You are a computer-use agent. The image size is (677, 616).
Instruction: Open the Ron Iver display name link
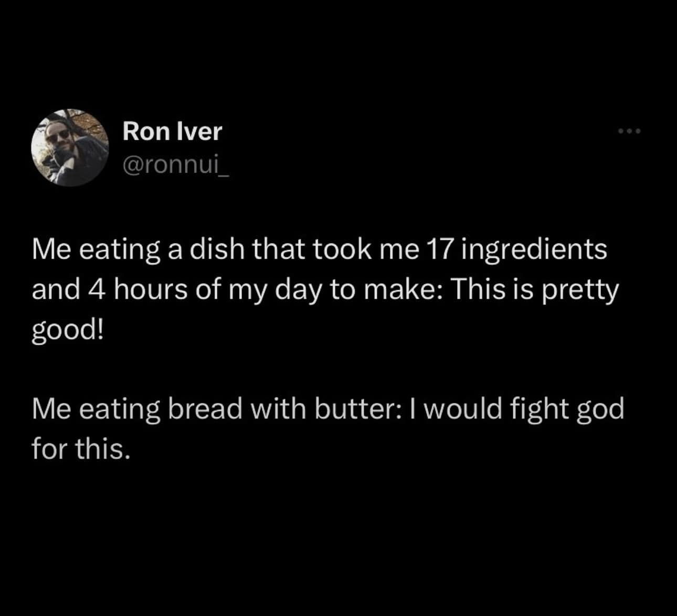point(172,131)
